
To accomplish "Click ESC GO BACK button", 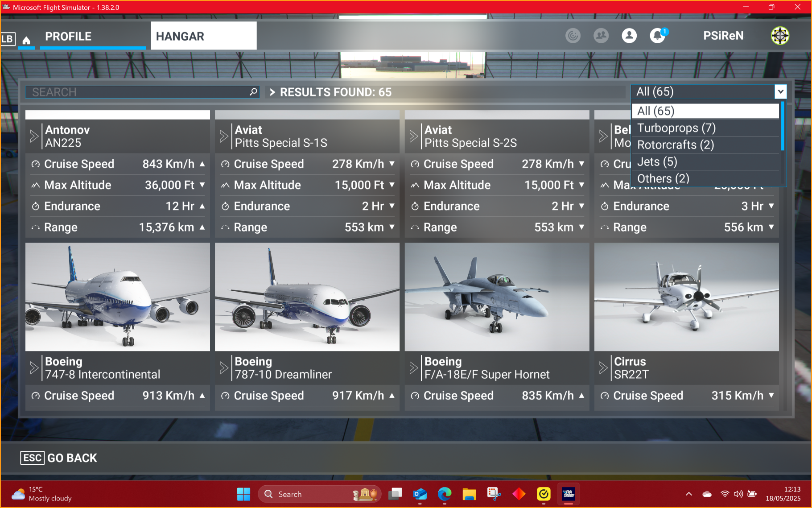I will pyautogui.click(x=59, y=458).
